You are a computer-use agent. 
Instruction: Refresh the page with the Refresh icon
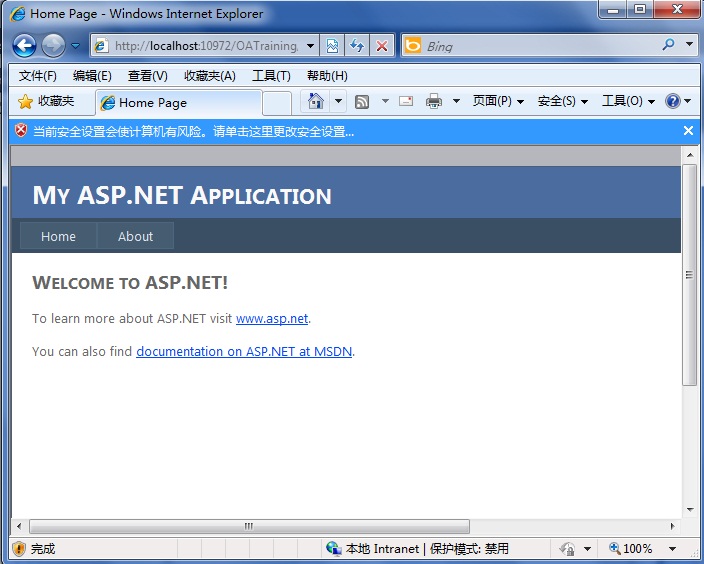coord(357,46)
